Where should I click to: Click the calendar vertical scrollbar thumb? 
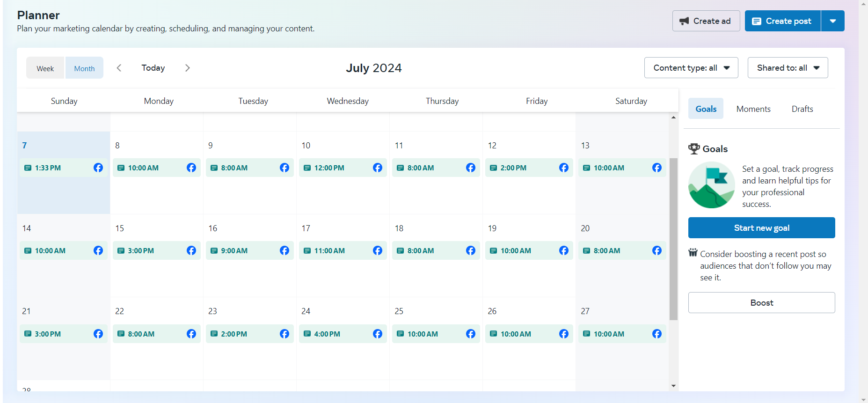coord(673,239)
